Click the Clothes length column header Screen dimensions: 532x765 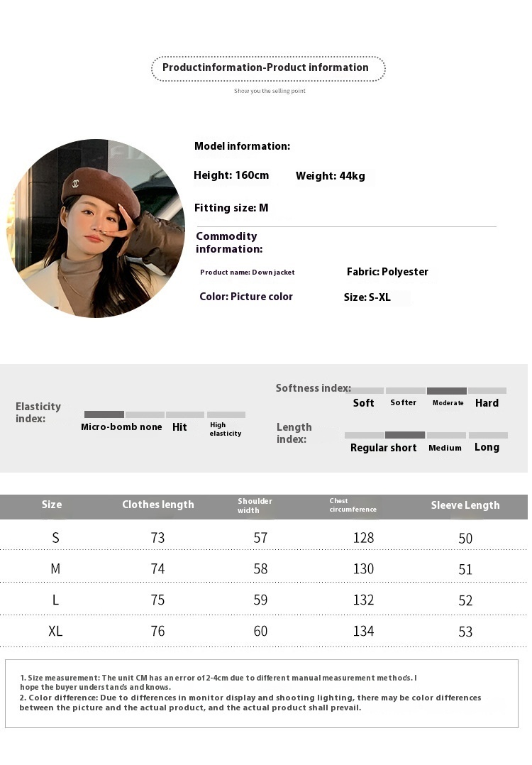coord(157,505)
